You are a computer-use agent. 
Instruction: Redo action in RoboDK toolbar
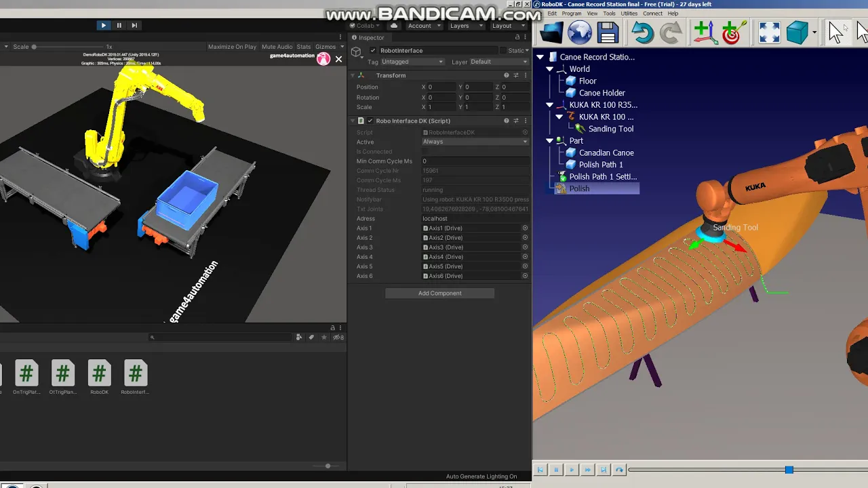coord(671,33)
